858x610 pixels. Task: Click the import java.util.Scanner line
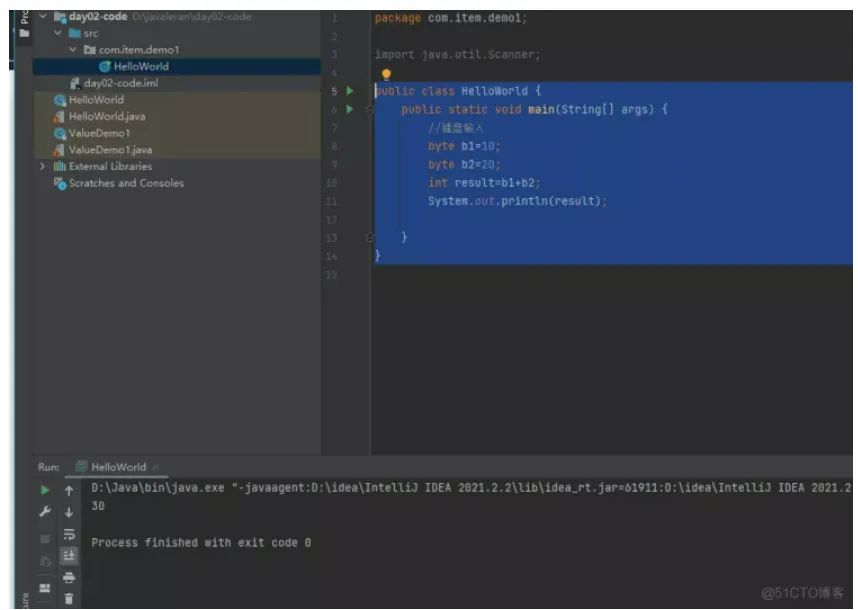457,54
